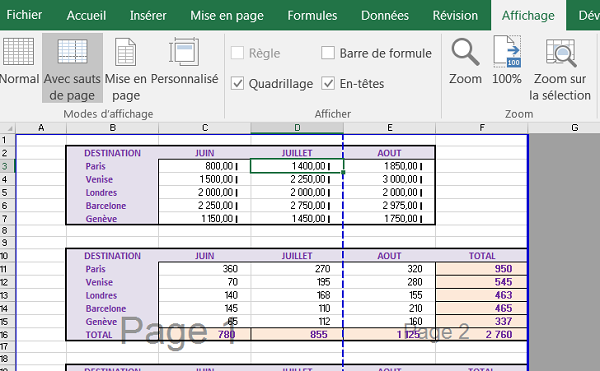
Task: Select column E header
Action: click(x=390, y=128)
